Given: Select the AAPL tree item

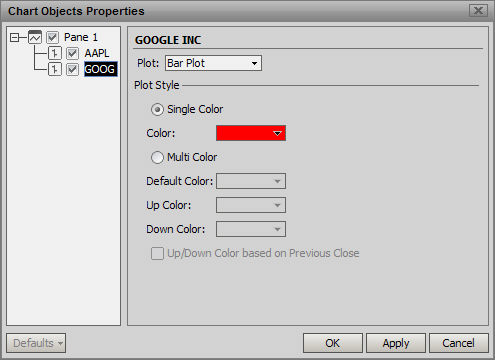Looking at the screenshot, I should tap(97, 53).
